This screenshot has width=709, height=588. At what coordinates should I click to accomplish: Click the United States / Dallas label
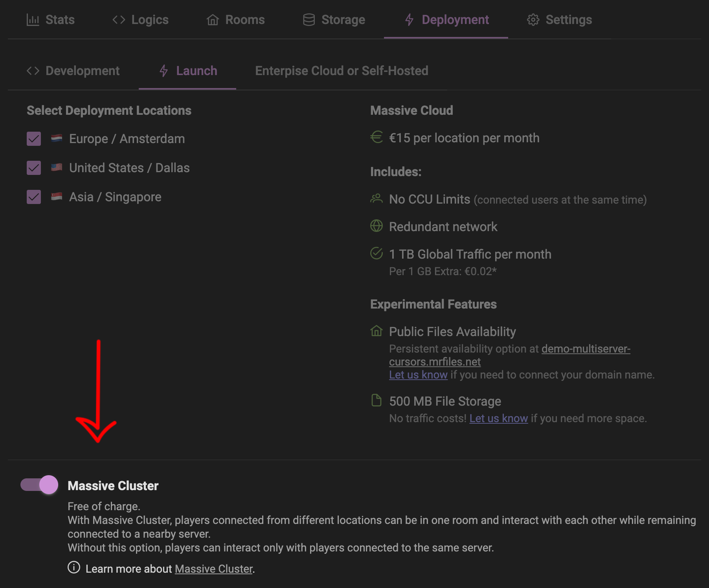(x=129, y=168)
